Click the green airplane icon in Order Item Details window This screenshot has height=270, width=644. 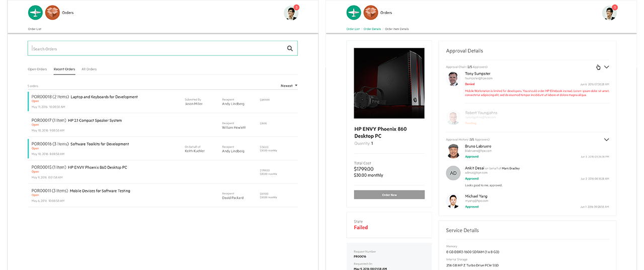354,13
